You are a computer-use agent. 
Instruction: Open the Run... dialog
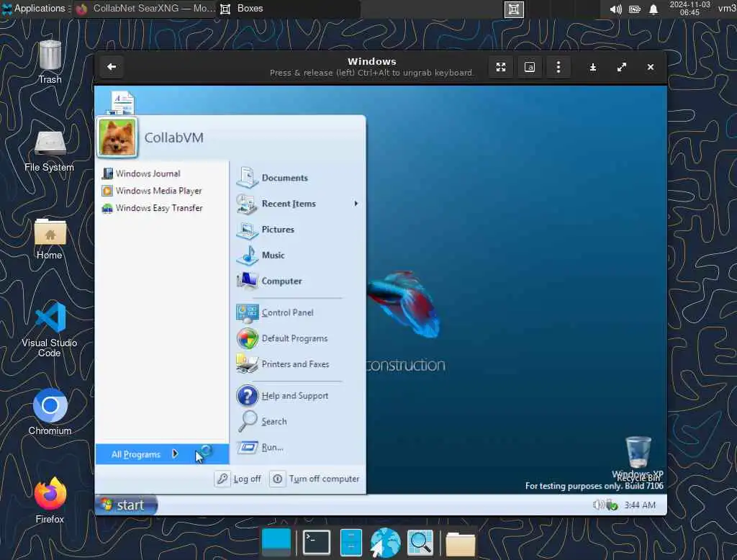point(260,447)
